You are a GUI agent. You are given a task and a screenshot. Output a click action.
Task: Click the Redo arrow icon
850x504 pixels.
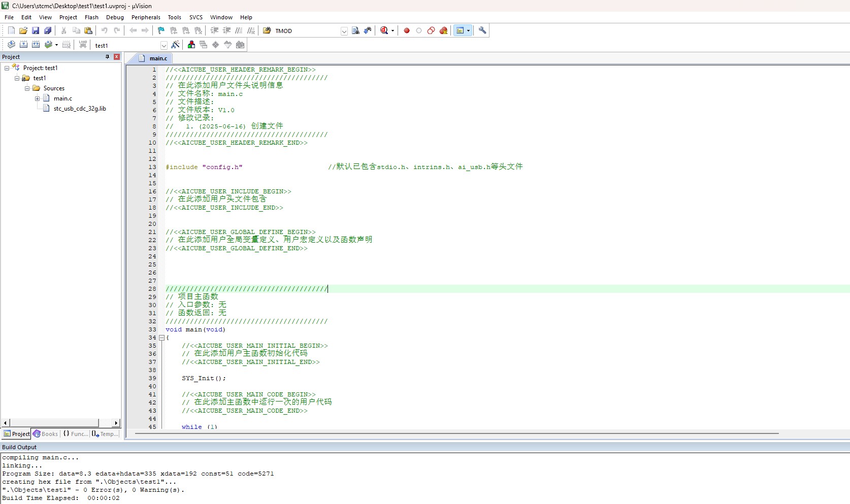pos(117,30)
